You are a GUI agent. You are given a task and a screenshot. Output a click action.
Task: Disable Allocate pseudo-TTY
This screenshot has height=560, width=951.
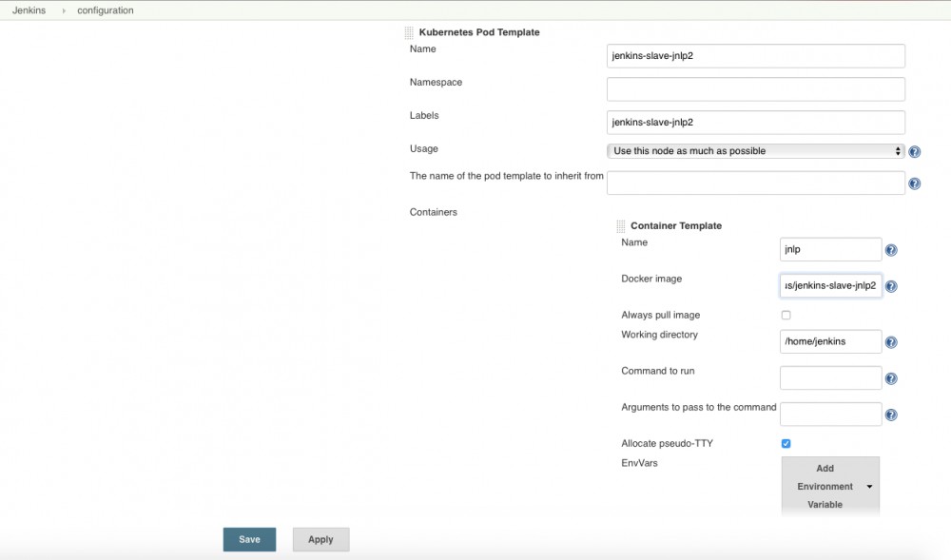786,443
